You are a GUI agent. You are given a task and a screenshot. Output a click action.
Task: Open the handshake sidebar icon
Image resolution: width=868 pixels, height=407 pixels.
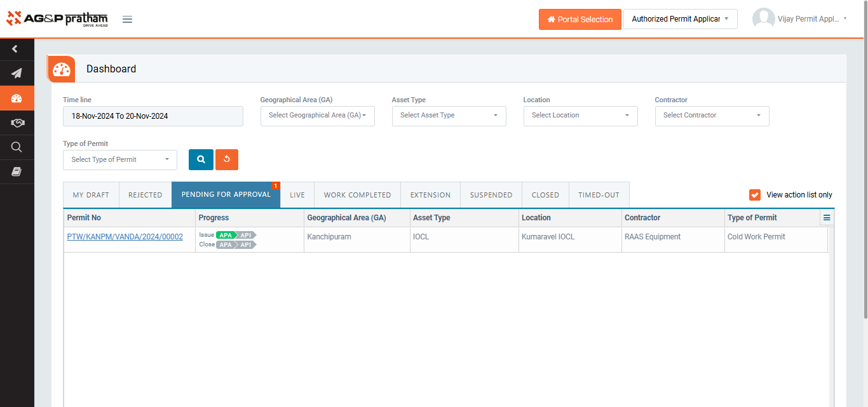point(17,123)
